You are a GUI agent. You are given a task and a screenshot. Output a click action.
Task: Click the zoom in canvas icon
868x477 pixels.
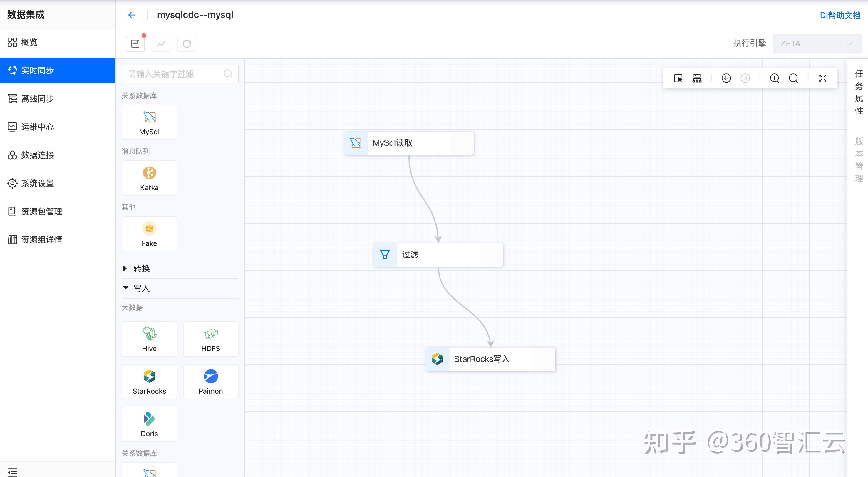click(x=774, y=78)
